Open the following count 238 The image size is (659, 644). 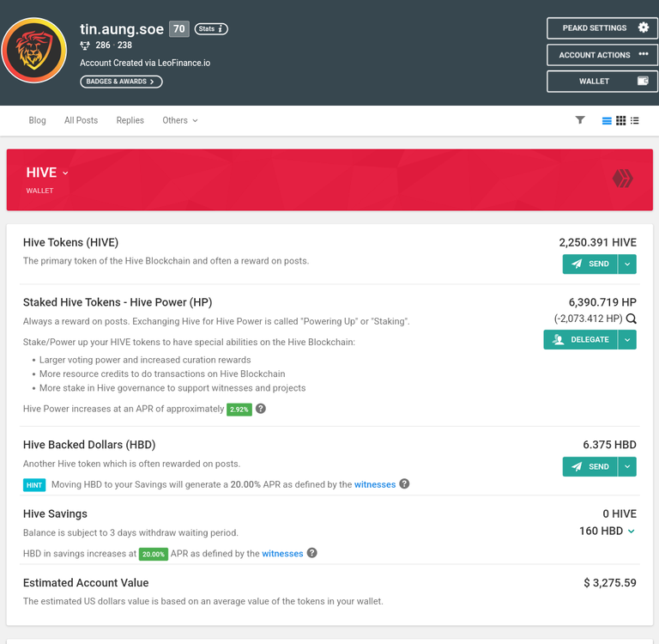click(x=124, y=45)
